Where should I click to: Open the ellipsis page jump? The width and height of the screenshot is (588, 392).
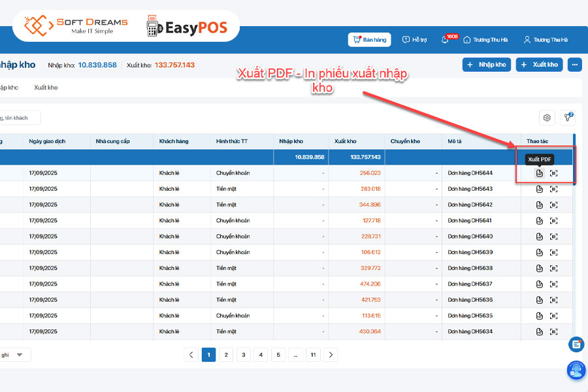coord(295,355)
